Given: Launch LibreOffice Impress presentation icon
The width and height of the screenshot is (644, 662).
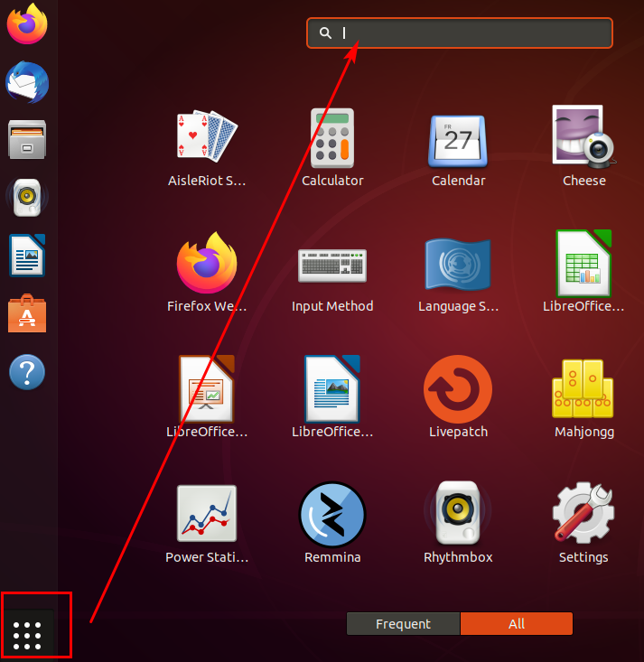Looking at the screenshot, I should (x=207, y=389).
